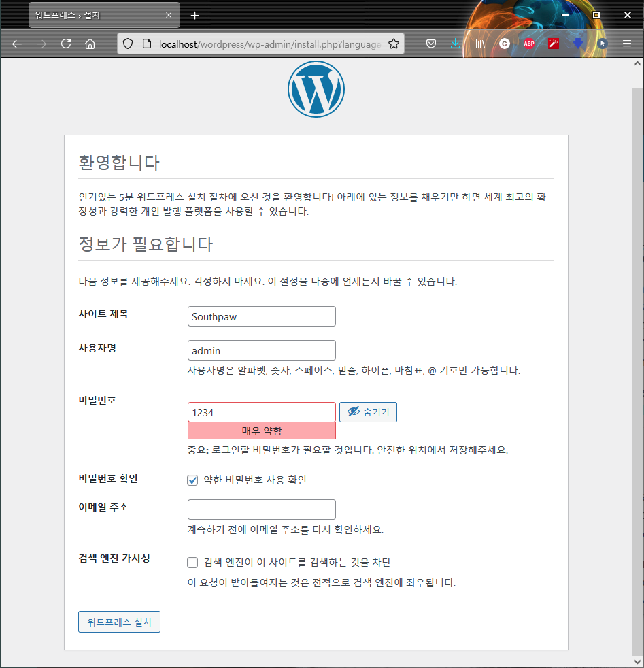The image size is (644, 668).
Task: Edit the 사이트 제목 field
Action: 262,316
